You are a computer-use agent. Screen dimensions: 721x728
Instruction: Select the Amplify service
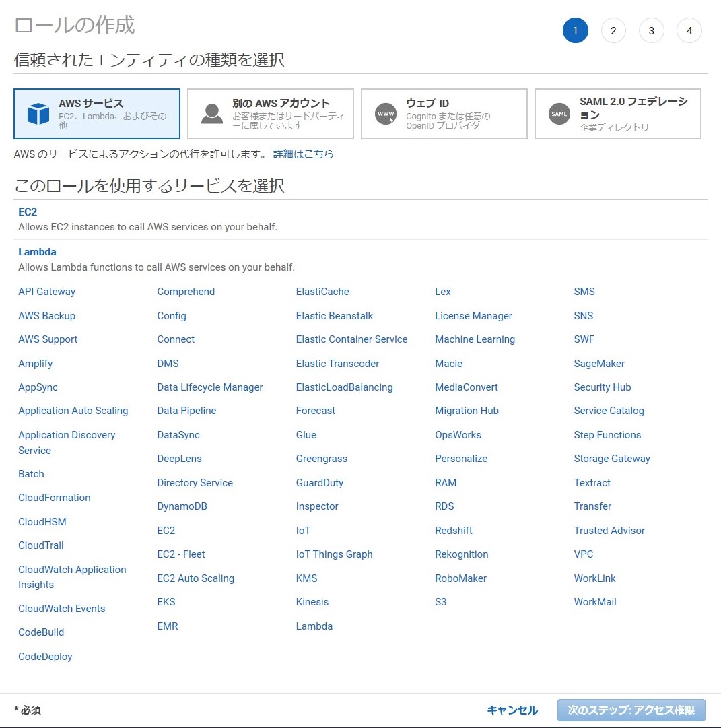tap(35, 364)
